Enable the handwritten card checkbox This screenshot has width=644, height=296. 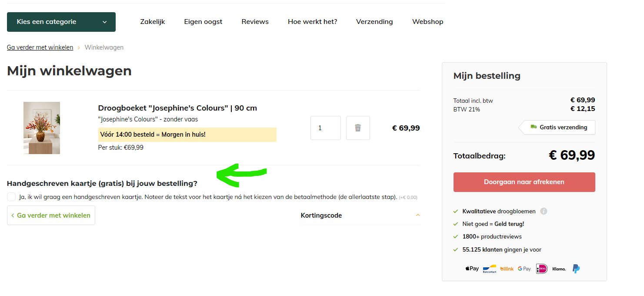[11, 197]
